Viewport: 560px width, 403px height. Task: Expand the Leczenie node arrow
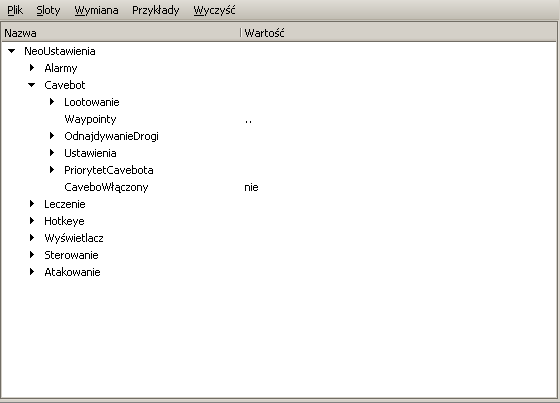[x=32, y=204]
